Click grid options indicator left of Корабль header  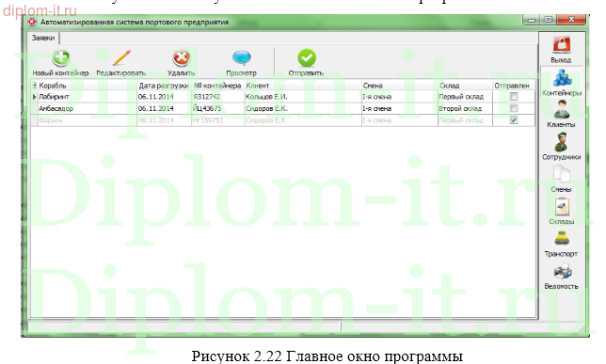click(x=34, y=86)
